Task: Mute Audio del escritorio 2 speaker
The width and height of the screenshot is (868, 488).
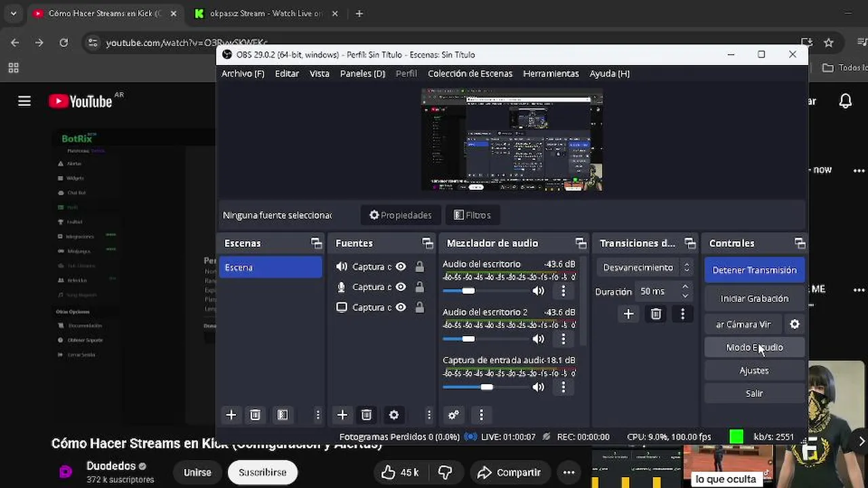Action: (538, 339)
